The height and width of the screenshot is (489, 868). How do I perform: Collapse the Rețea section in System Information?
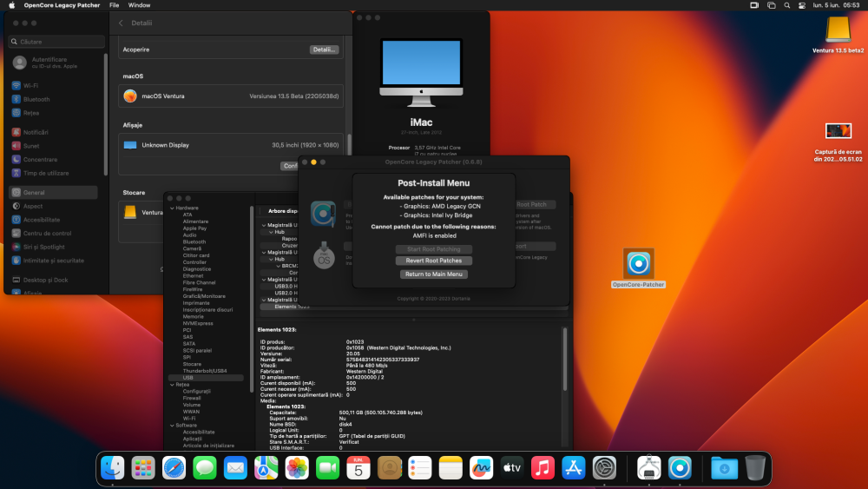(172, 384)
